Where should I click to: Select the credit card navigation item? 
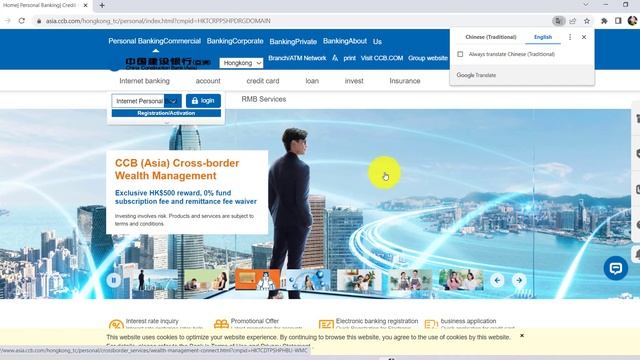pyautogui.click(x=263, y=81)
